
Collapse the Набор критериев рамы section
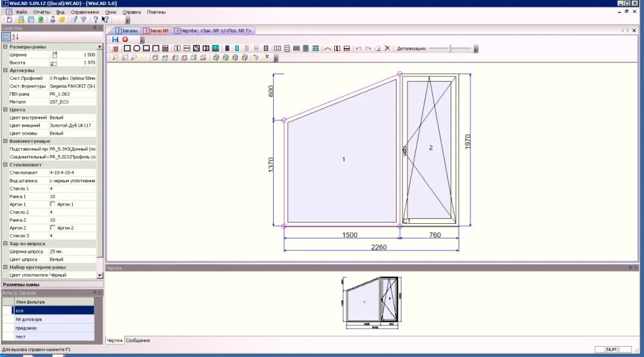(5, 267)
